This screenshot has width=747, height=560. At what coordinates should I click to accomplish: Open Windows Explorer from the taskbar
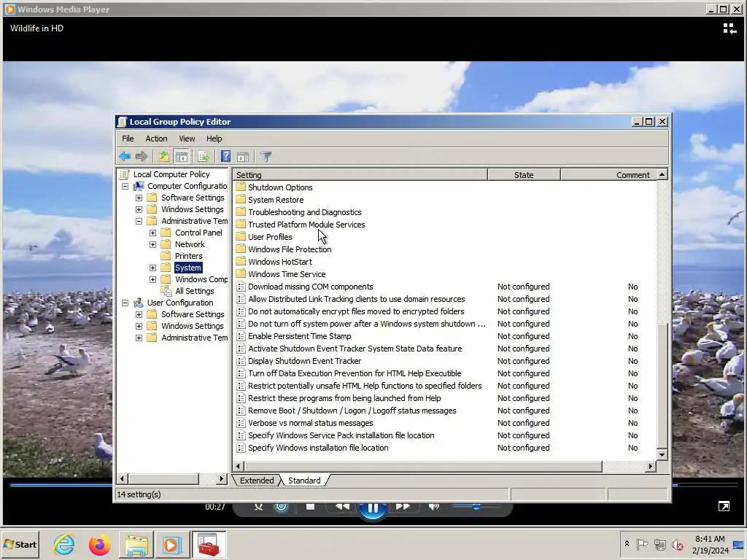click(x=136, y=544)
